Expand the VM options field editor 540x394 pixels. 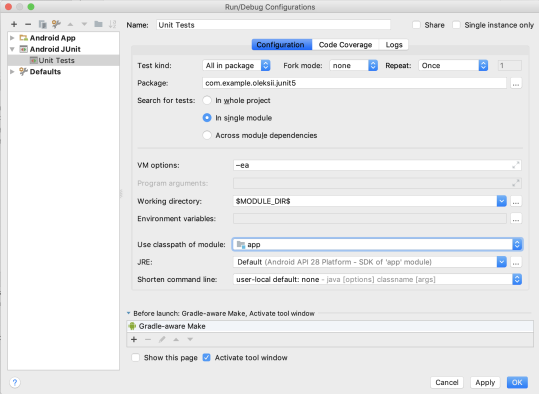(x=516, y=165)
